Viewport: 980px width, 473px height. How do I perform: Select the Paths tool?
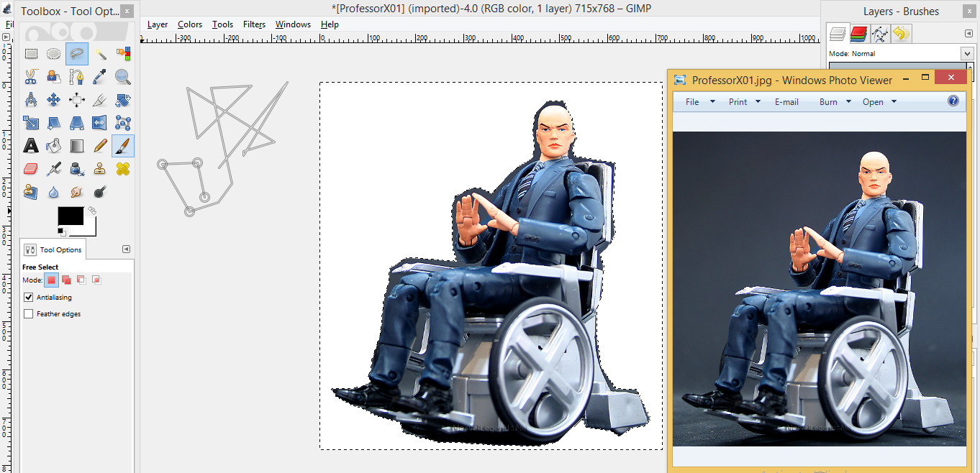(x=77, y=76)
